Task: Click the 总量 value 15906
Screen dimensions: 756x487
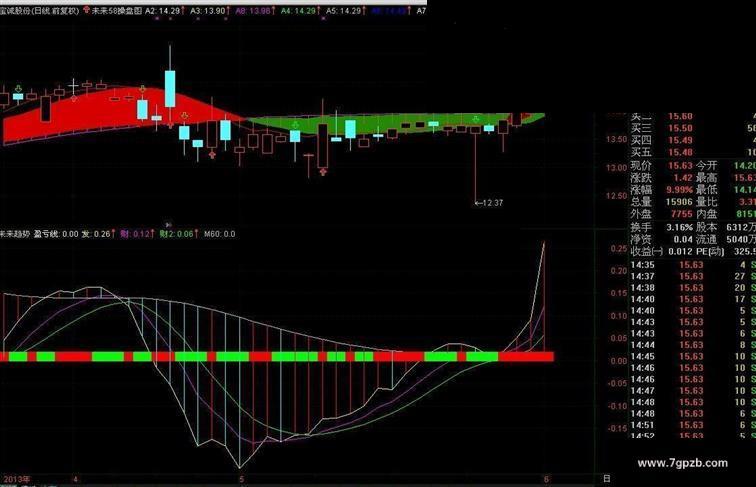Action: 679,202
